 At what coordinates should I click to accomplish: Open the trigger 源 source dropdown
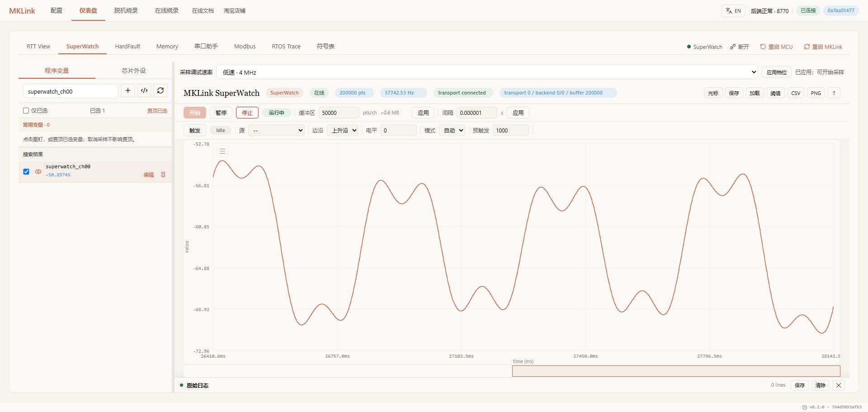coord(276,130)
